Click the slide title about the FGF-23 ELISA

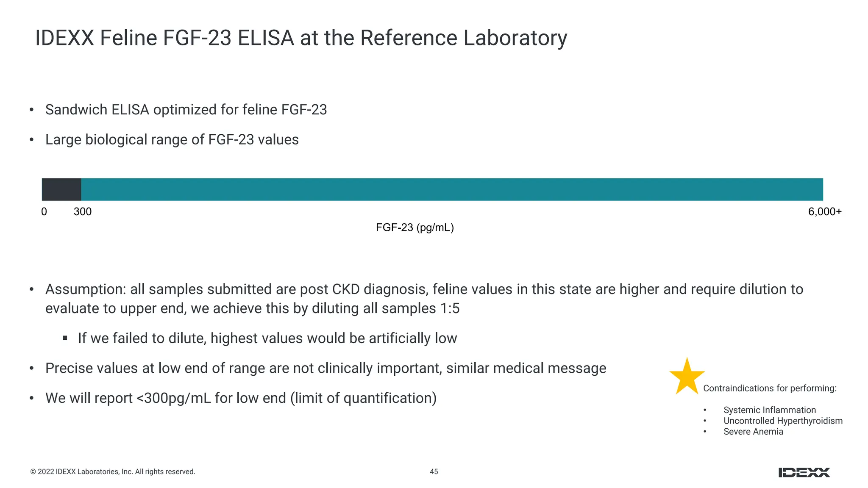click(x=301, y=38)
